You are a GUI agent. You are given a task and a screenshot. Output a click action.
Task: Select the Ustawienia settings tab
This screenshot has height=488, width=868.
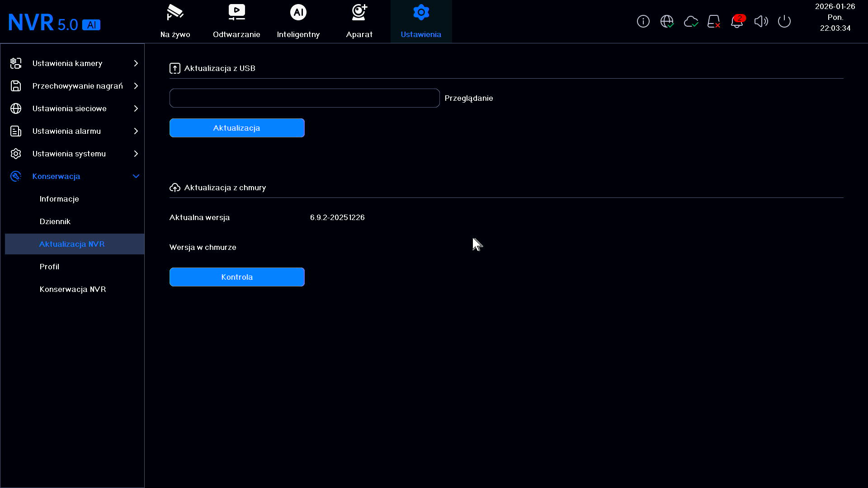click(421, 21)
